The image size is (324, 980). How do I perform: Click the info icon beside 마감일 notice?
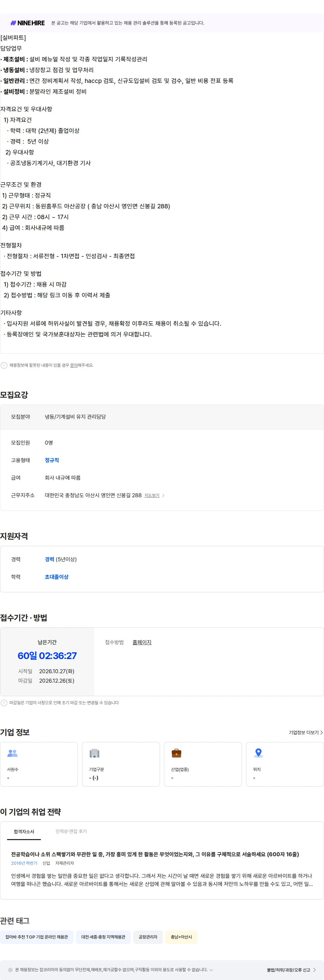pyautogui.click(x=4, y=703)
